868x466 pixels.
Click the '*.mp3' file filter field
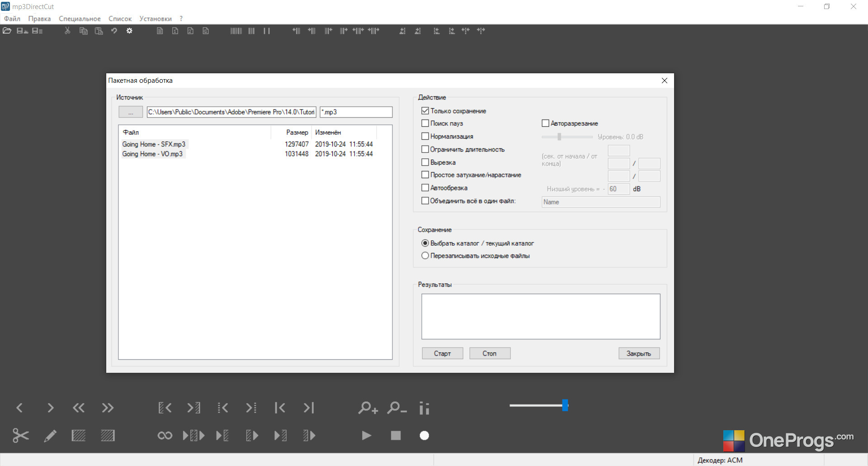coord(356,112)
